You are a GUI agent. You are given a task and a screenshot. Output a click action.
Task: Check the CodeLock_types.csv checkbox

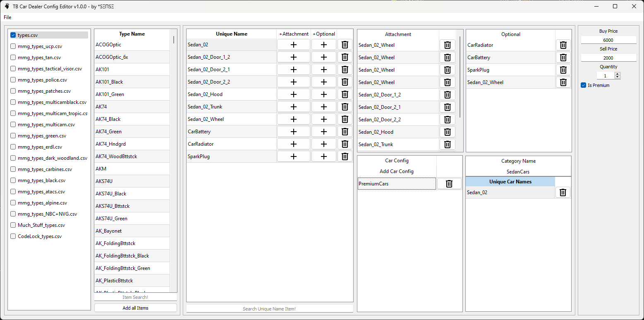pos(13,236)
